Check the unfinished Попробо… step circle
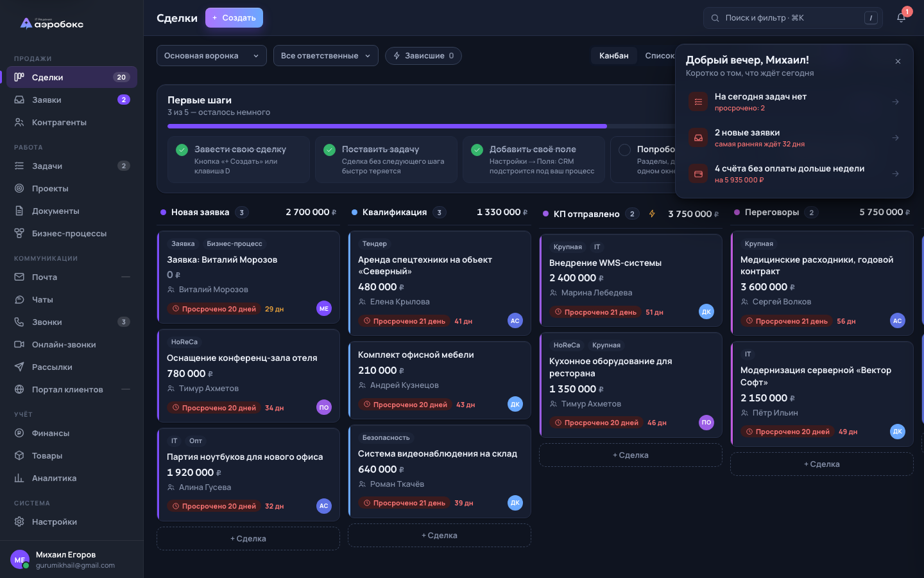The width and height of the screenshot is (924, 578). [x=624, y=150]
